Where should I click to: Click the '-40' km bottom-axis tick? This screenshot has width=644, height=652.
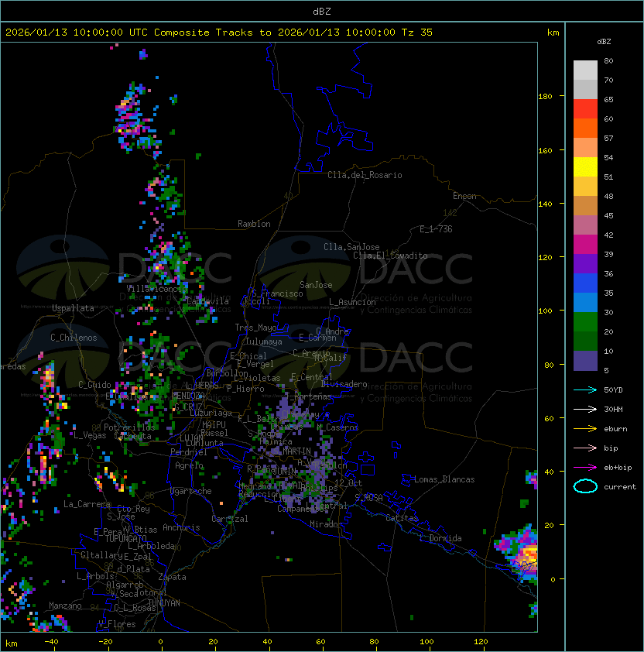[51, 642]
